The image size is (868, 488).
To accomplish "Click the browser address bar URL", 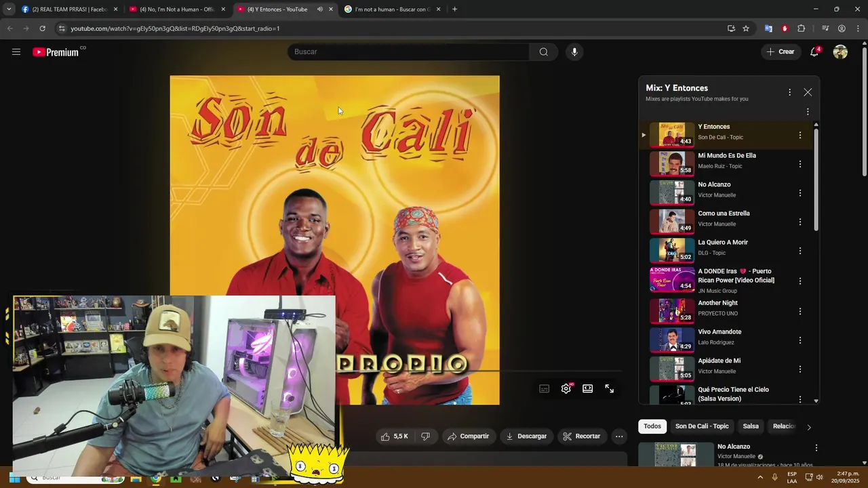I will click(175, 28).
